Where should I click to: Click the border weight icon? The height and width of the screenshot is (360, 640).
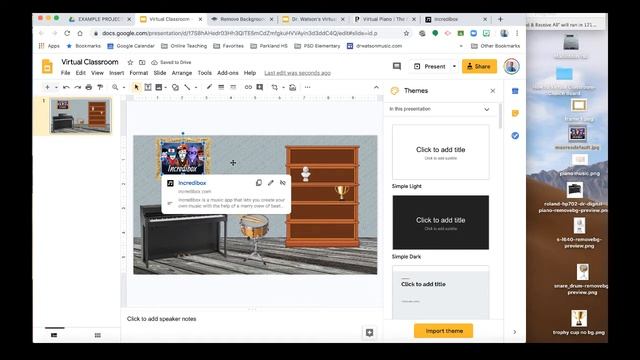coord(221,87)
